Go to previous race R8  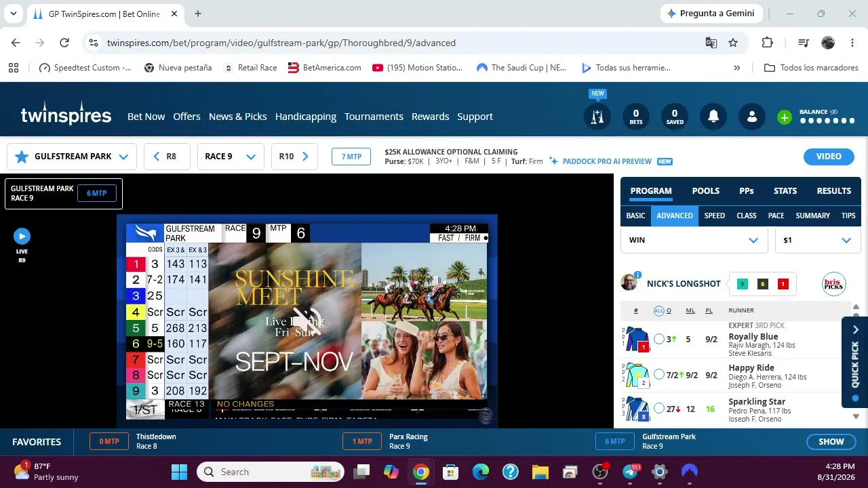(x=167, y=157)
